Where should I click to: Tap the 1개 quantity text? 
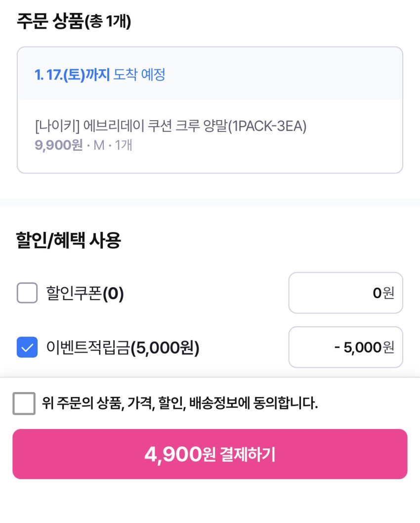(x=124, y=145)
